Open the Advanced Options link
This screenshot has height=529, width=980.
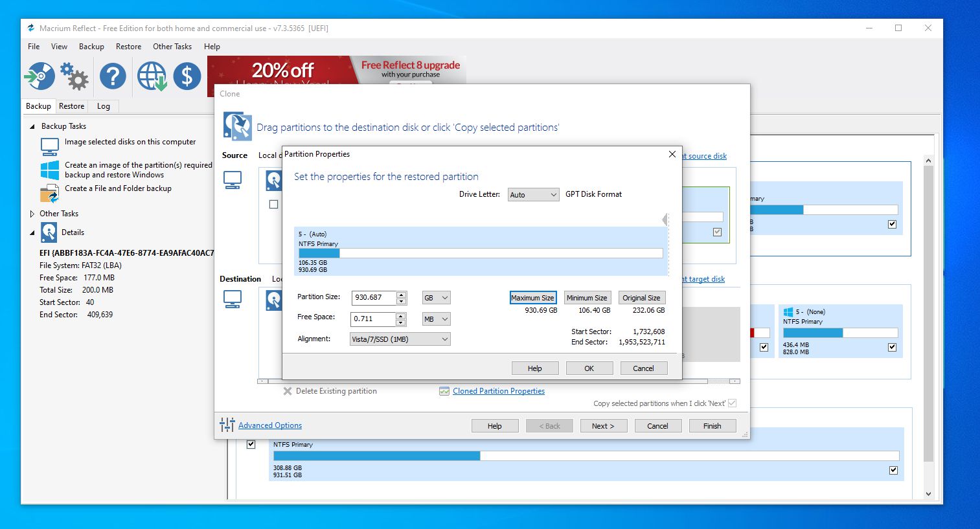(x=270, y=425)
